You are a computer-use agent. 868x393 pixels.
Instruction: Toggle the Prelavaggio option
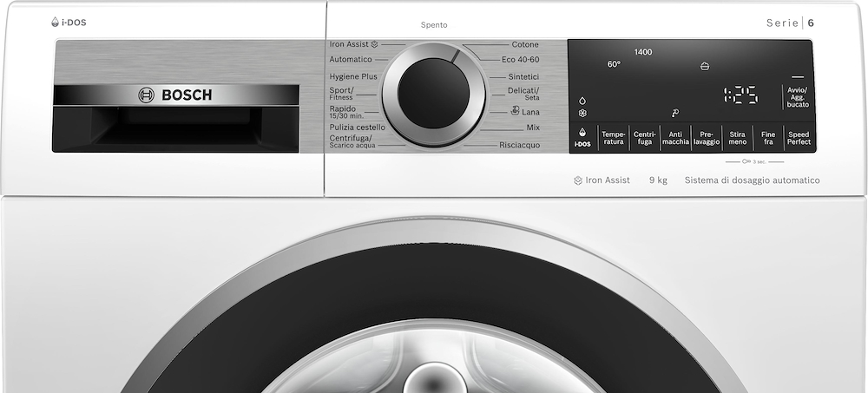(x=706, y=138)
